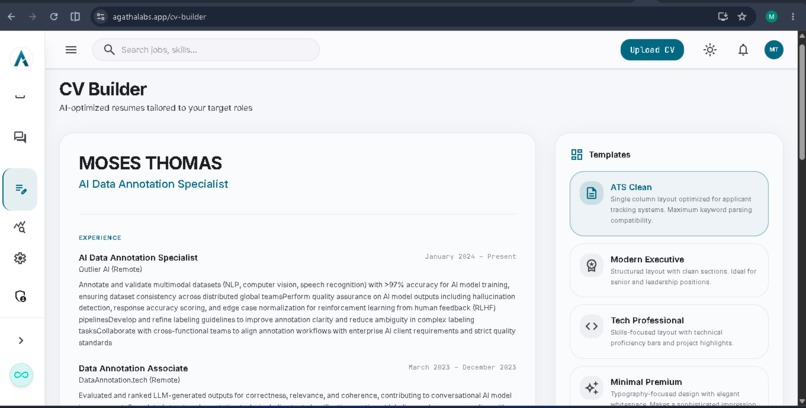Click browser back arrow
This screenshot has height=408, width=806.
coord(11,16)
